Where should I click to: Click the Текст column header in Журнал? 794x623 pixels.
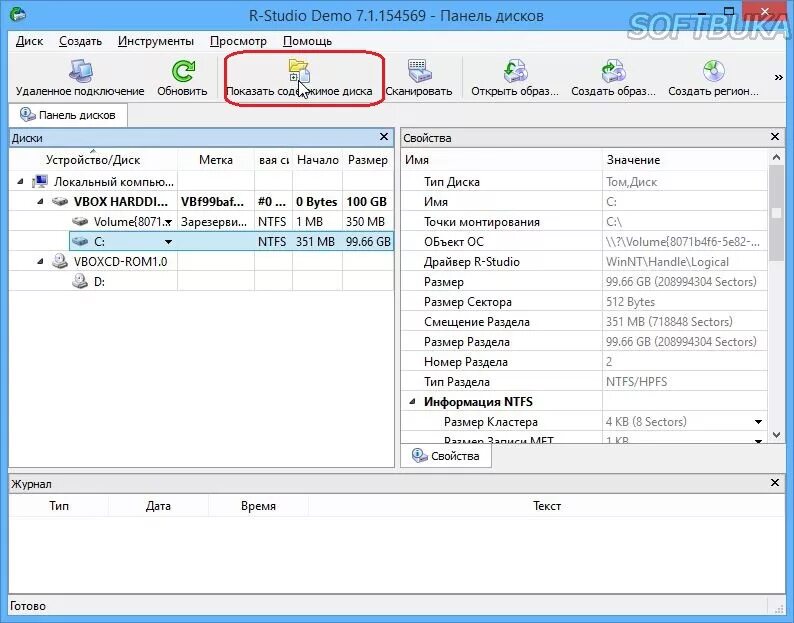coord(546,506)
